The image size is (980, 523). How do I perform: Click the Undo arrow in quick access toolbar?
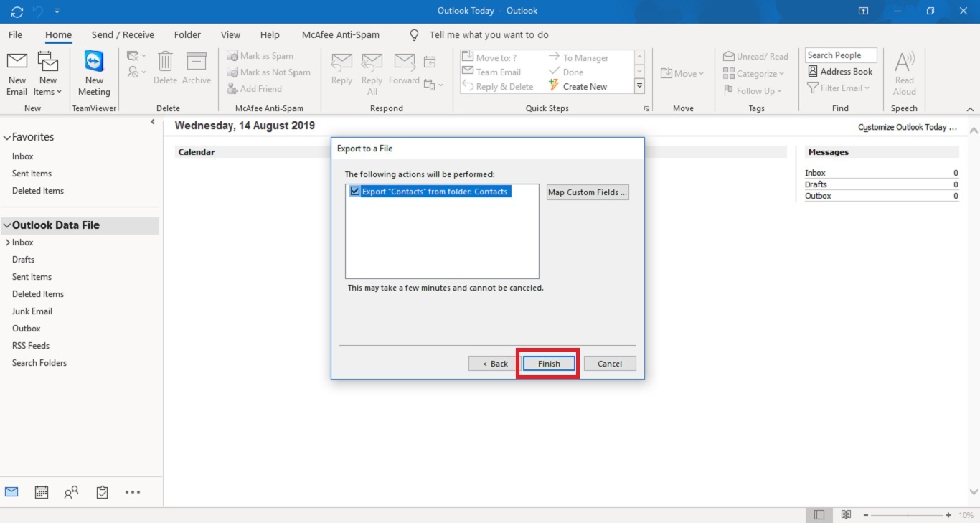(x=38, y=11)
